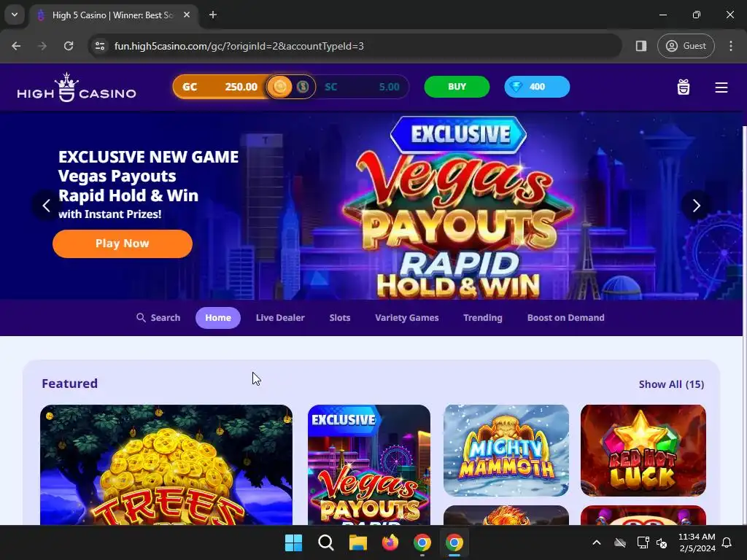The image size is (747, 560).
Task: Switch to Live Dealer tab
Action: tap(280, 318)
